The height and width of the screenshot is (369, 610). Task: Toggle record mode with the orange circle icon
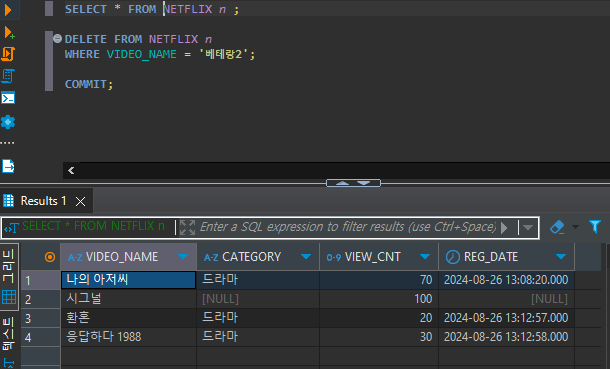[50, 257]
